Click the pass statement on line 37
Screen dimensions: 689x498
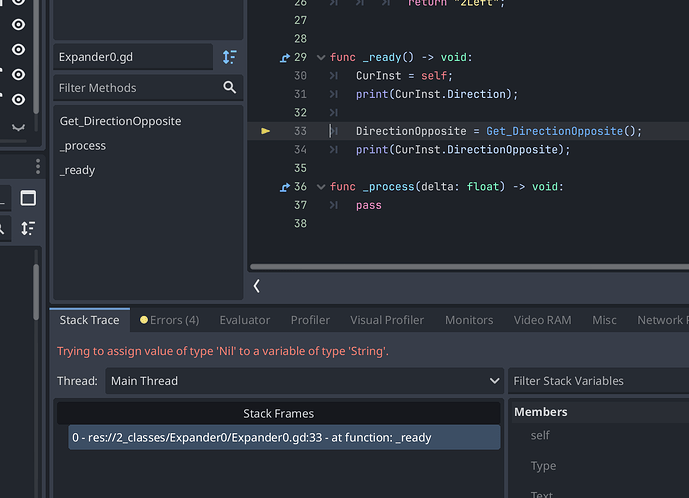369,205
